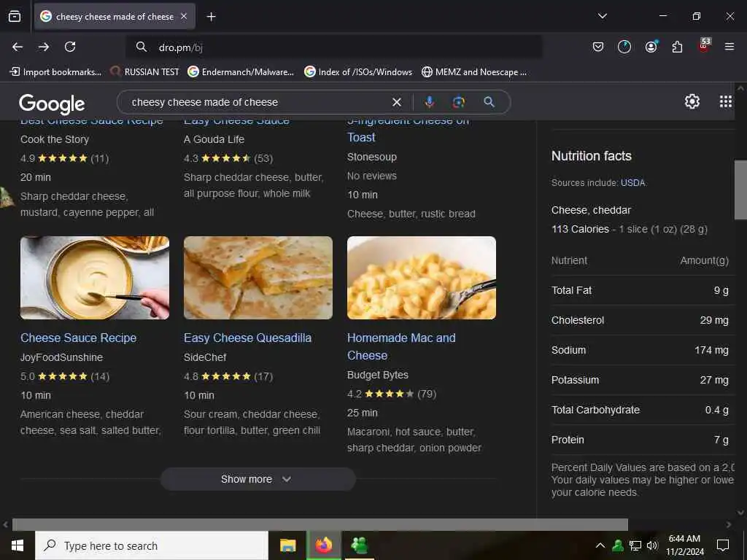Click the red extension badge showing 53
747x560 pixels.
click(704, 44)
